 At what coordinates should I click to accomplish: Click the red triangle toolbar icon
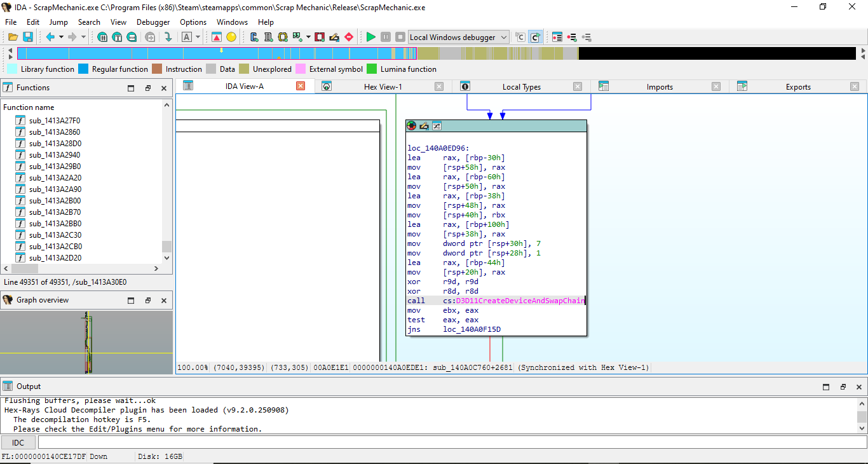coord(217,37)
